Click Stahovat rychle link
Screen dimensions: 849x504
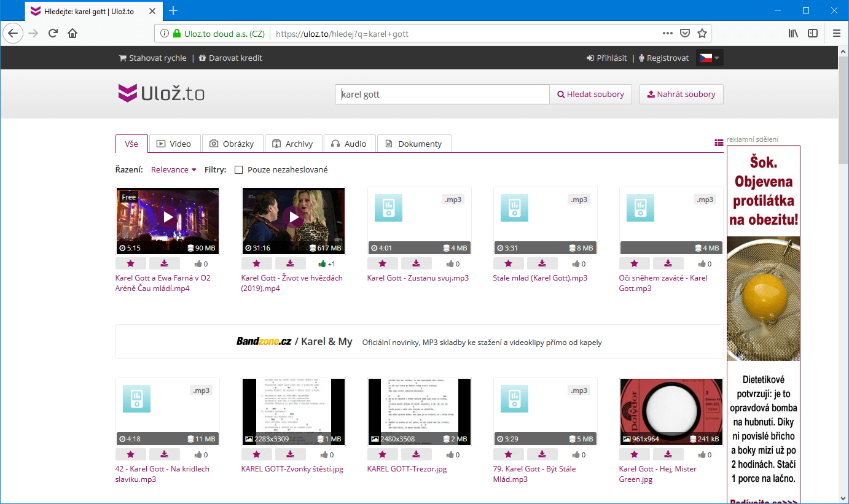tap(153, 58)
